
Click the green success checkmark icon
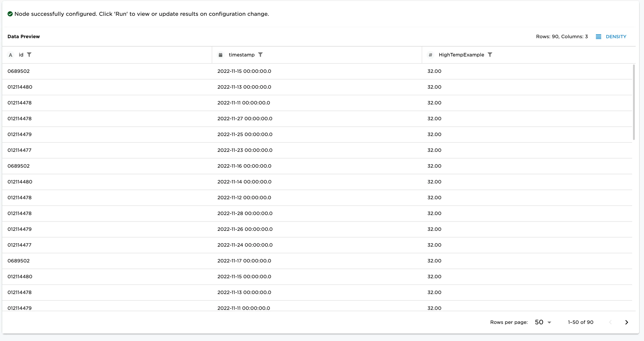pyautogui.click(x=10, y=14)
